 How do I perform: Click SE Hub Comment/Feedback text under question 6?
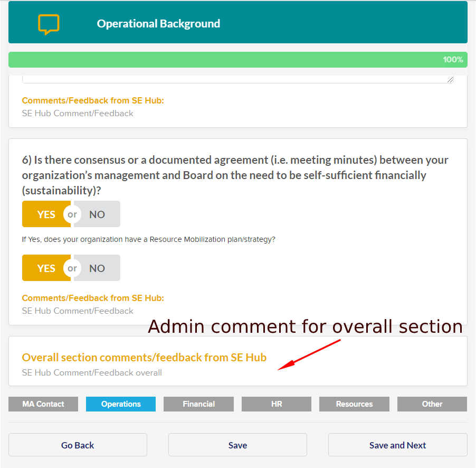click(78, 311)
